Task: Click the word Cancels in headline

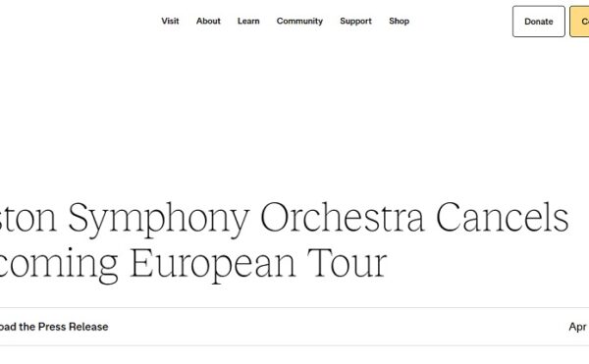Action: [502, 217]
